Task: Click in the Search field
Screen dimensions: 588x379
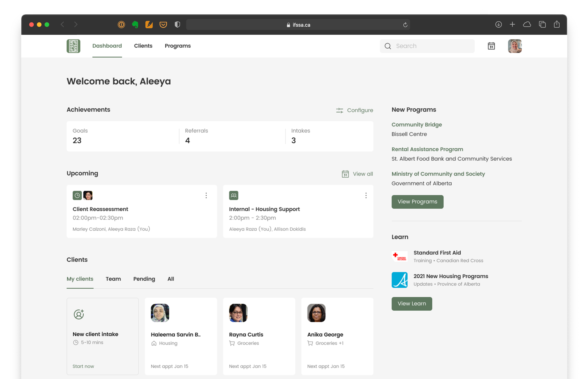Action: point(427,46)
